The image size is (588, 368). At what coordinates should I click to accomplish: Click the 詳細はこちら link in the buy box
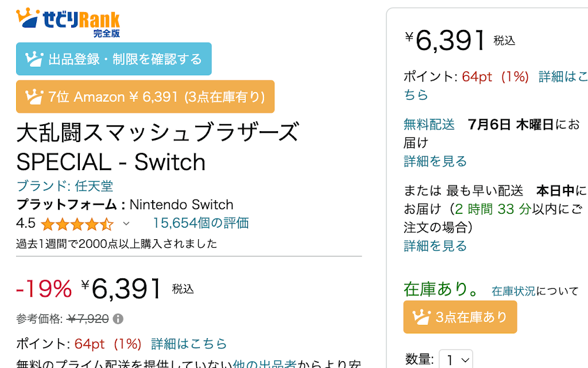tap(563, 77)
